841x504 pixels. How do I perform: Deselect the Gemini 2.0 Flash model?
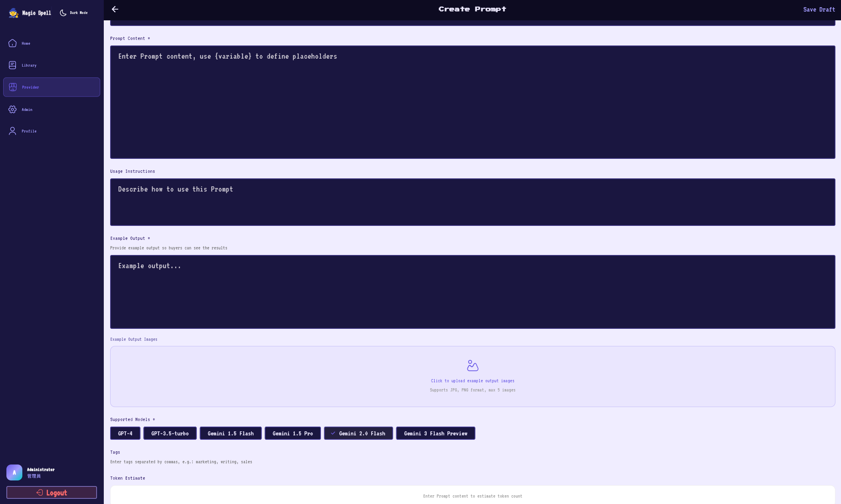(358, 433)
